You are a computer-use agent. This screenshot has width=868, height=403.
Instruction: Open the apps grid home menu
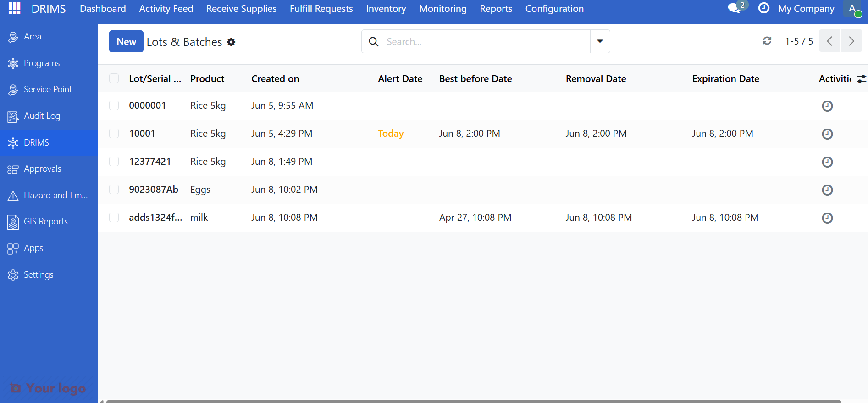click(15, 8)
